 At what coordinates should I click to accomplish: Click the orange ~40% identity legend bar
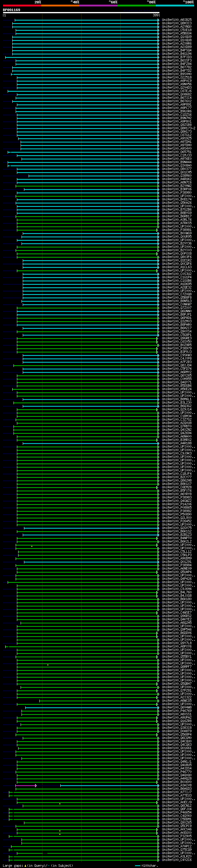(60, 6)
